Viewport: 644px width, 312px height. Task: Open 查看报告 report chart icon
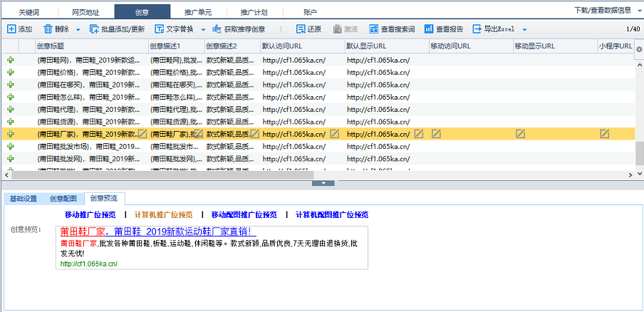(428, 29)
